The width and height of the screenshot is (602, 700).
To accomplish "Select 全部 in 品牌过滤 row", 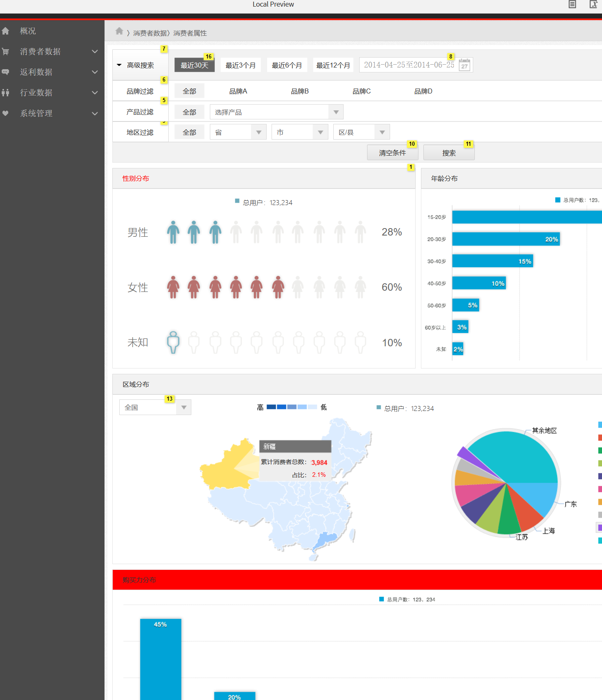I will click(189, 91).
